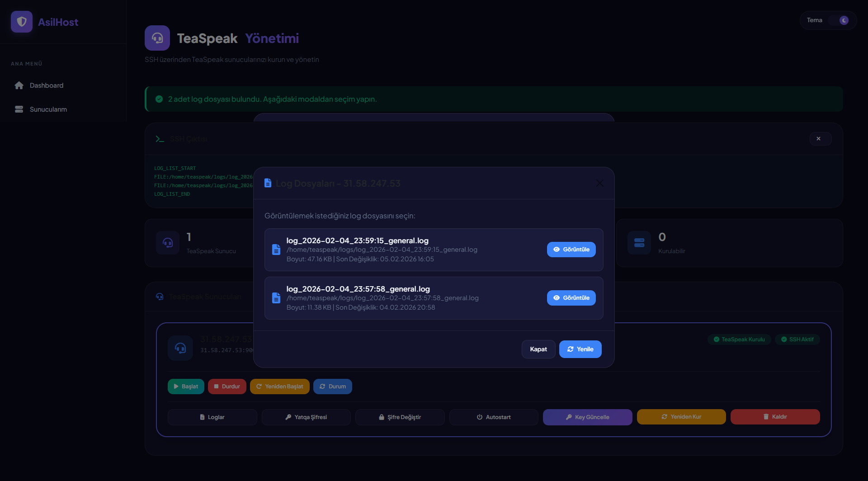Click Kaldır to remove server

point(775,417)
